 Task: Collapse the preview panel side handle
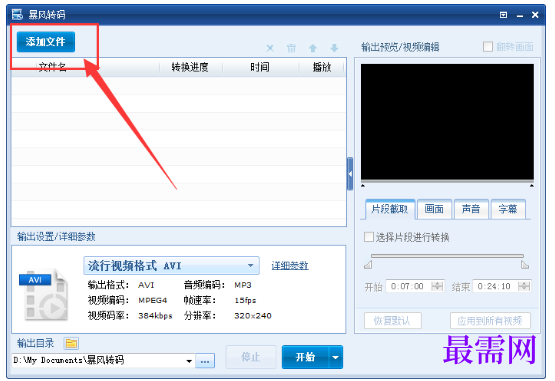coord(350,174)
